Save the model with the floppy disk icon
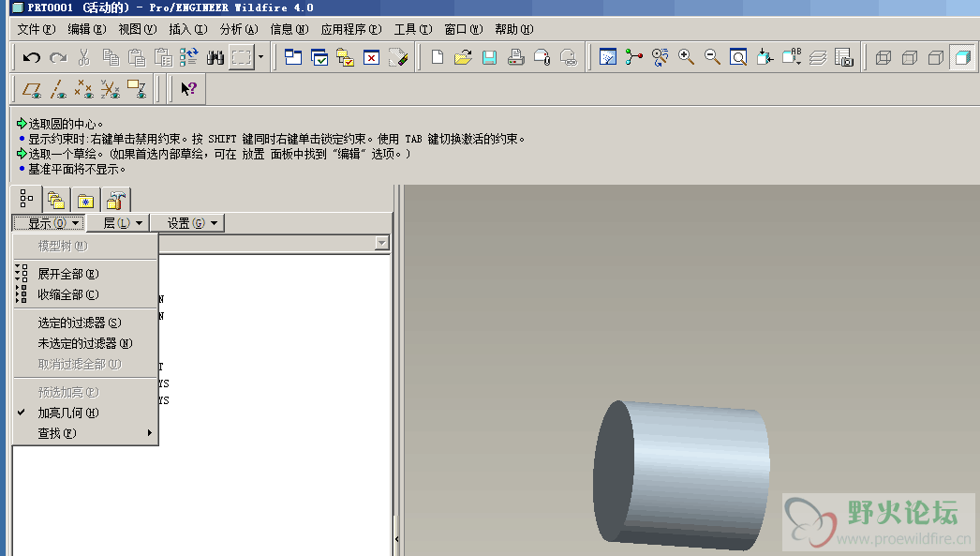This screenshot has height=556, width=980. 489,58
